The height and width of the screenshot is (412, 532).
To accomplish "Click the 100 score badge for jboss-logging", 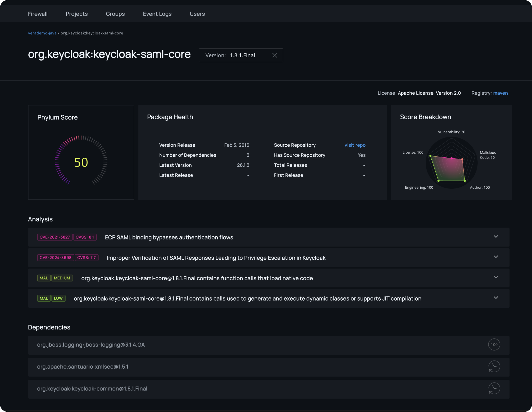I will (x=494, y=345).
